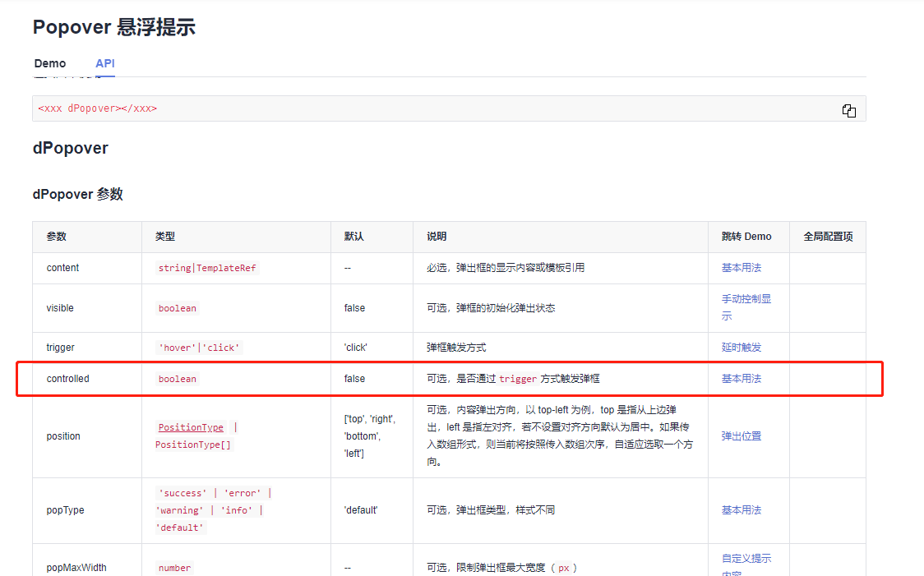Follow the 延时触发 demo link

pos(742,348)
